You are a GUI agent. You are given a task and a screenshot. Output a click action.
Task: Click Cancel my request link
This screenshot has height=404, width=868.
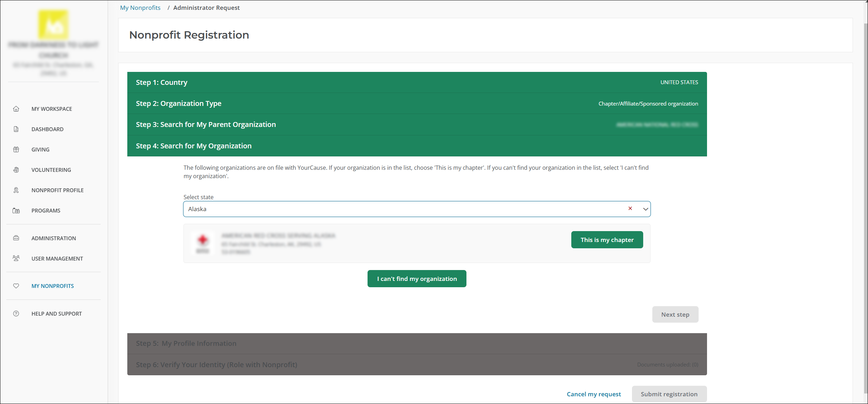(x=594, y=394)
